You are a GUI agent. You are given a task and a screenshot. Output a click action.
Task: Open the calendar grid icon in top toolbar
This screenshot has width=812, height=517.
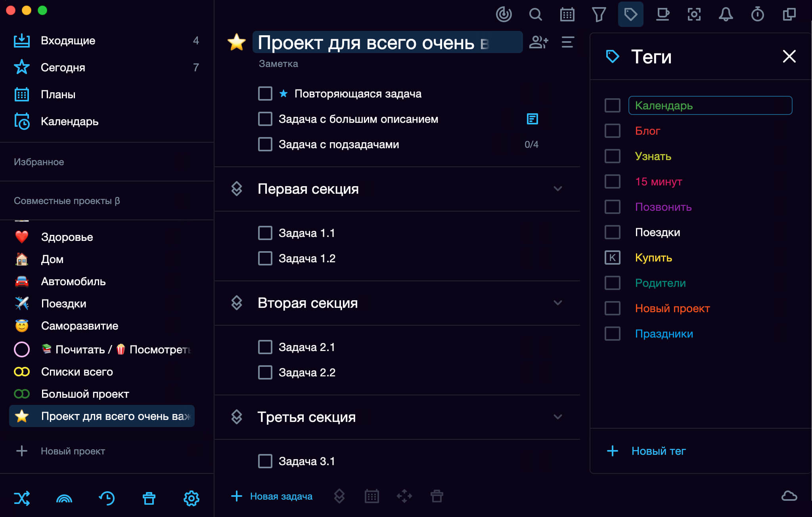[567, 15]
